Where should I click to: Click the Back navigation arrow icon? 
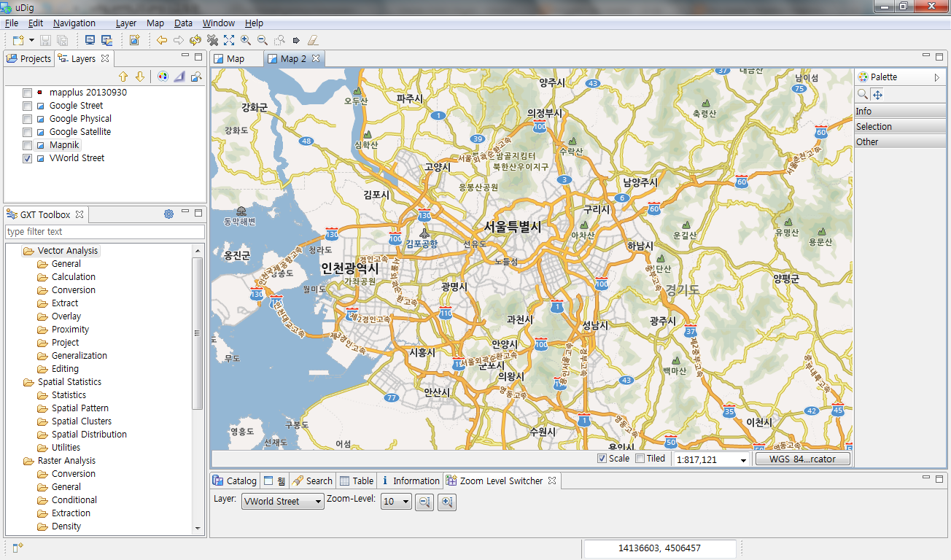[161, 40]
